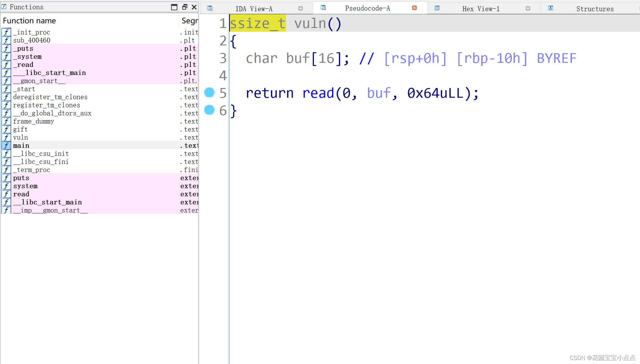Click 0x64uLL size constant
The height and width of the screenshot is (364, 640).
point(435,93)
